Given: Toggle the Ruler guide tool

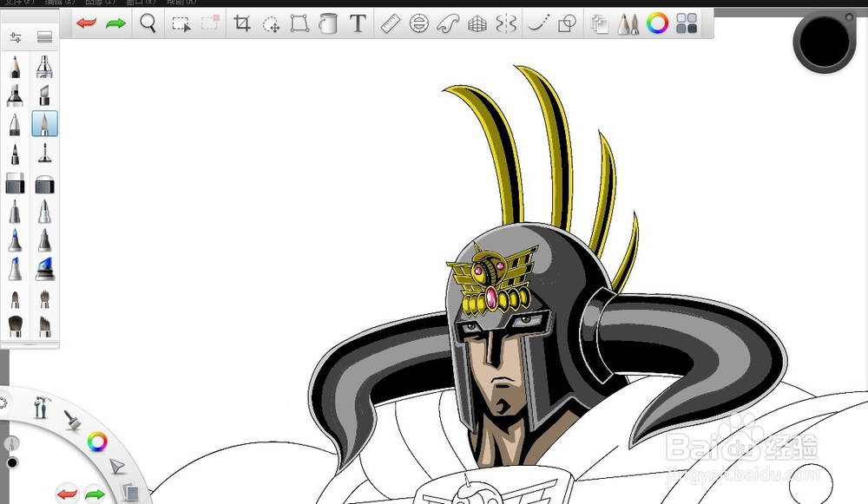Looking at the screenshot, I should (391, 23).
